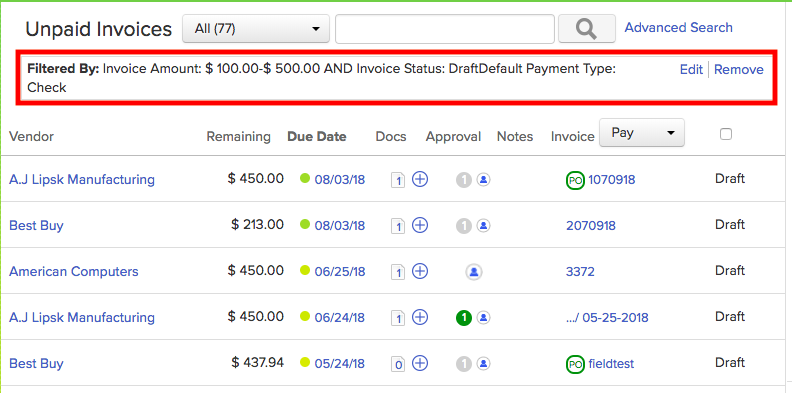
Task: Click due date 08/03/18 for Best Buy
Action: coord(340,226)
